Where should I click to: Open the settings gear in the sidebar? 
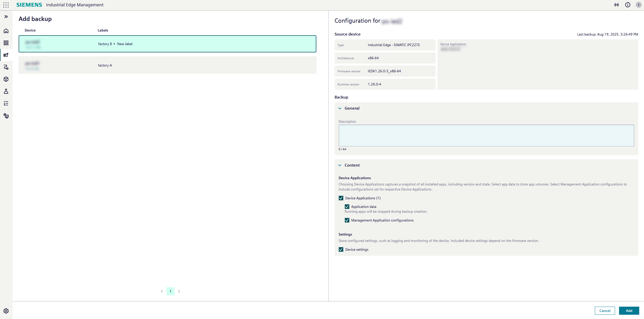pyautogui.click(x=6, y=311)
